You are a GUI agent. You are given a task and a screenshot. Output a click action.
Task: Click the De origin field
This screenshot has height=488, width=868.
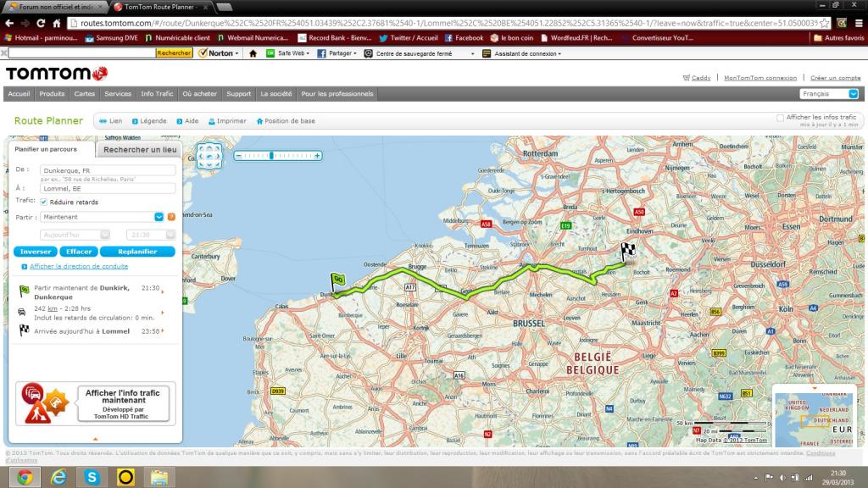coord(108,170)
